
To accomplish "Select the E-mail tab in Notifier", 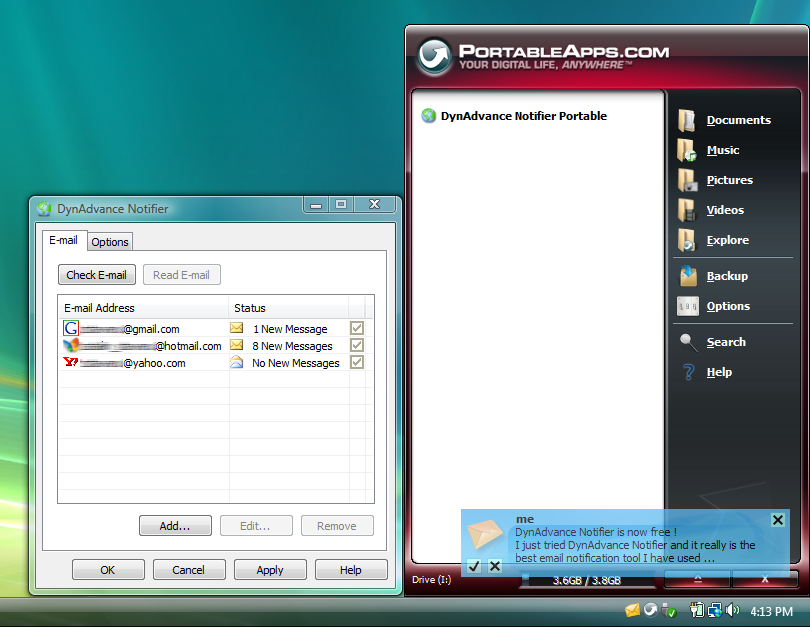I will (64, 240).
